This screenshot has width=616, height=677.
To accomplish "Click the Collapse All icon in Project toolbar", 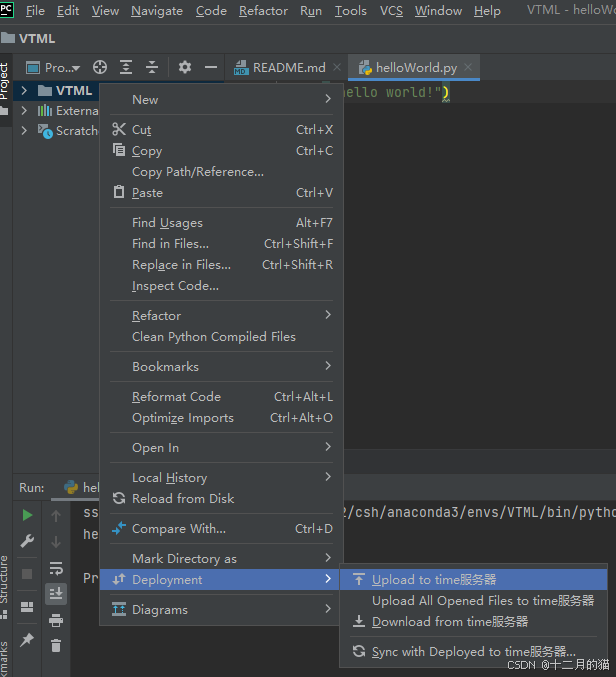I will click(x=152, y=67).
